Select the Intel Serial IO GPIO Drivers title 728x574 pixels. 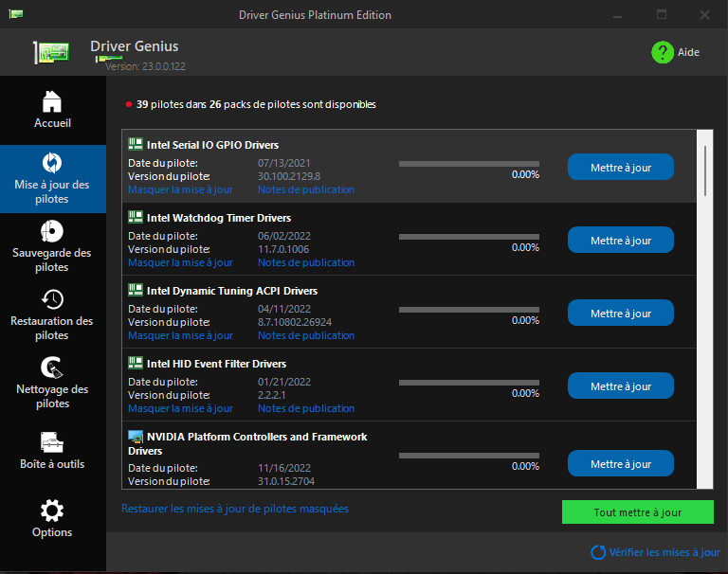(x=212, y=145)
